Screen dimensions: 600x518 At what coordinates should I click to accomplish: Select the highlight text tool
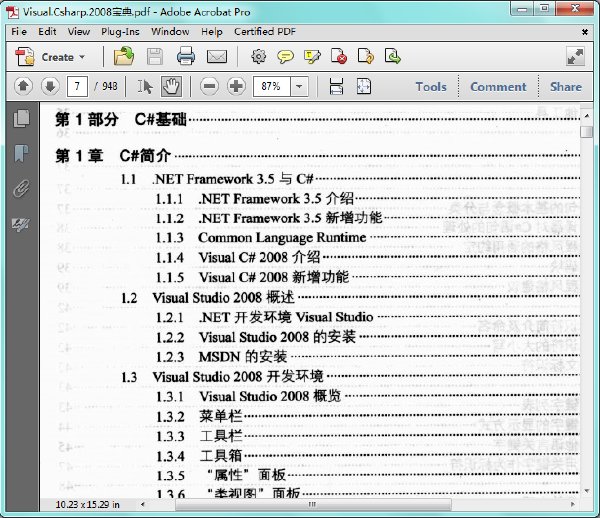[312, 57]
